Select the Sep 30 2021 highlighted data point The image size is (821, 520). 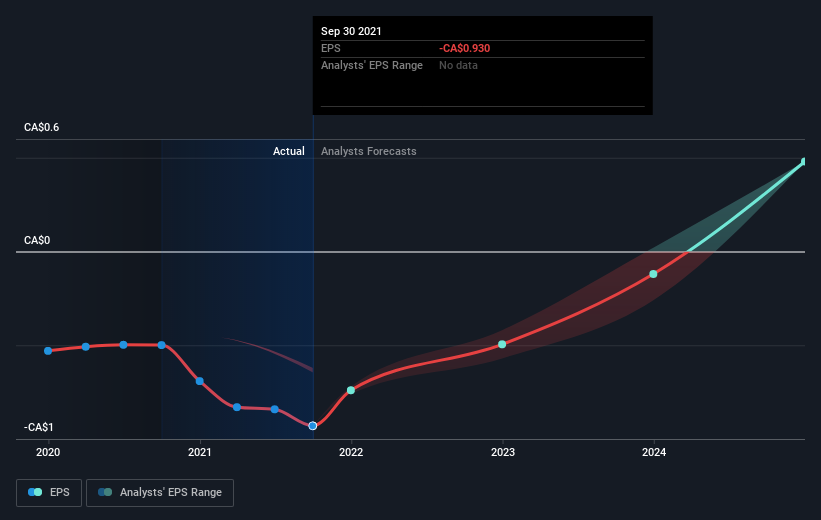click(x=313, y=426)
